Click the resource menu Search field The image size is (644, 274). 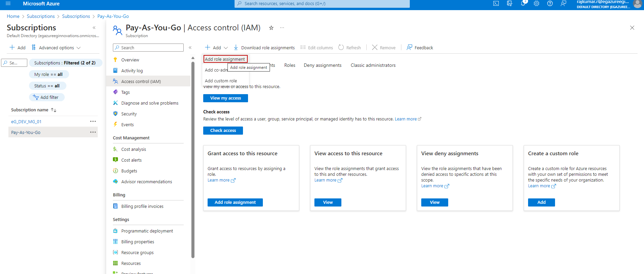[x=148, y=48]
